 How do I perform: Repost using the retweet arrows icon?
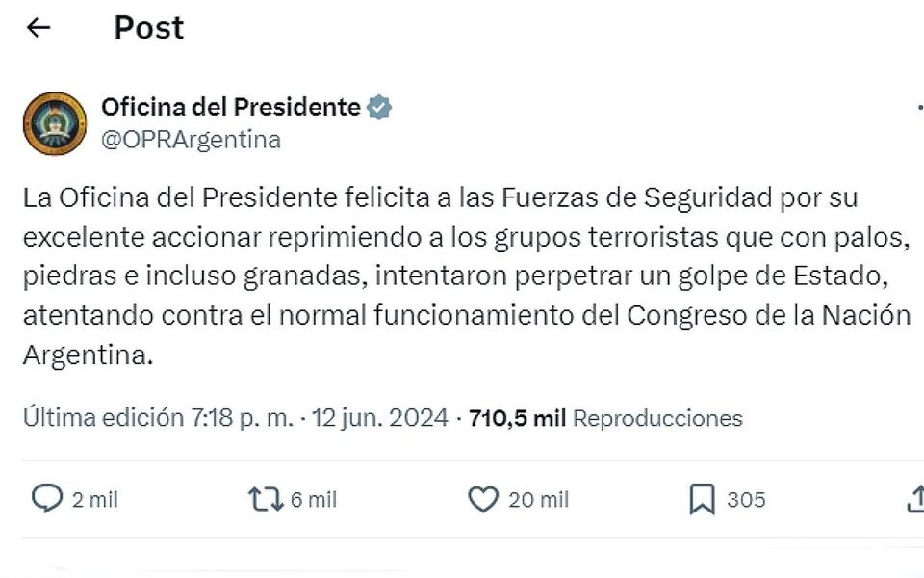[x=266, y=499]
